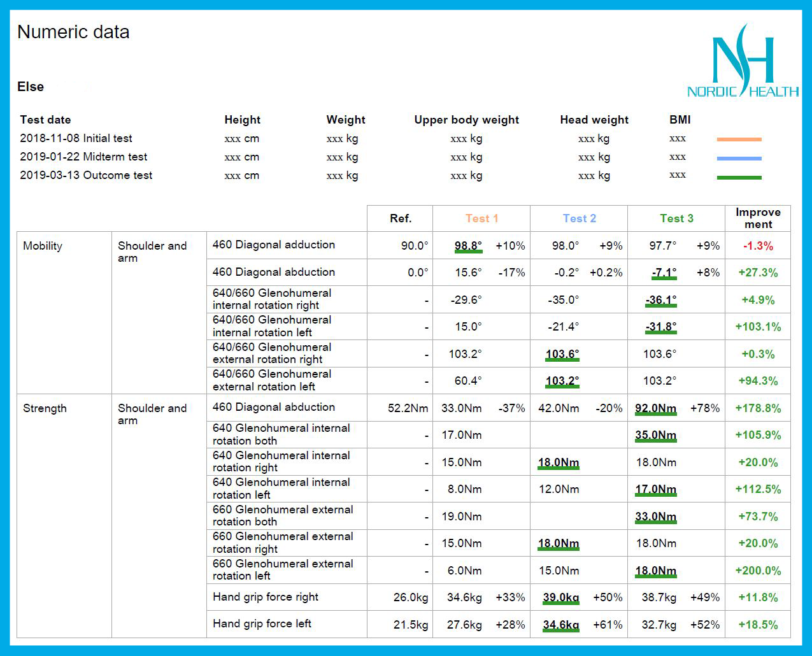
Task: Select the Test 2 column header
Action: 579,218
